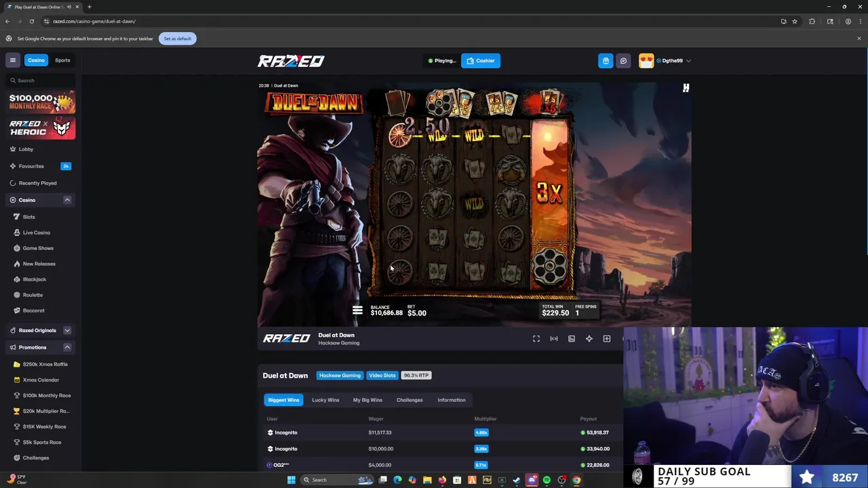The width and height of the screenshot is (868, 488).
Task: Select the Biggest Wins tab
Action: point(283,400)
